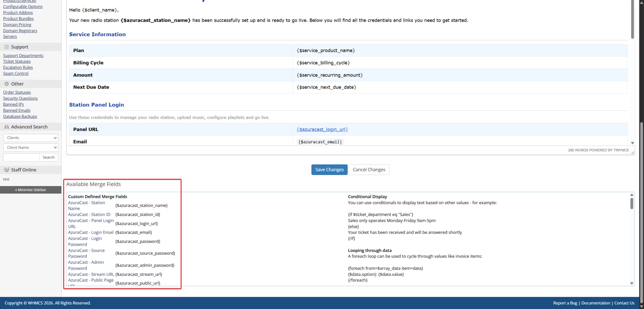Click the Support section people icon
Viewport: 644px width, 309px height.
(6, 47)
